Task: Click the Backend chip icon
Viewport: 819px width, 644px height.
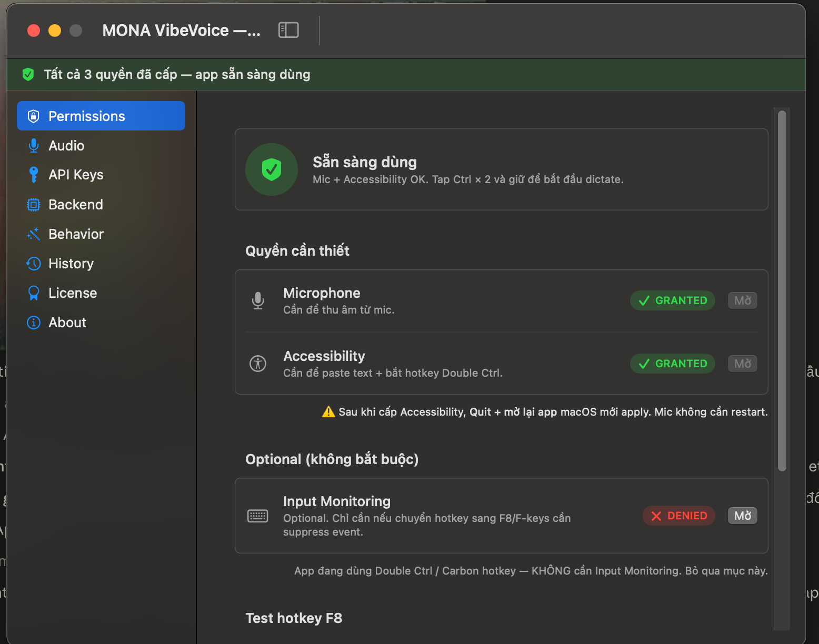Action: pyautogui.click(x=34, y=204)
